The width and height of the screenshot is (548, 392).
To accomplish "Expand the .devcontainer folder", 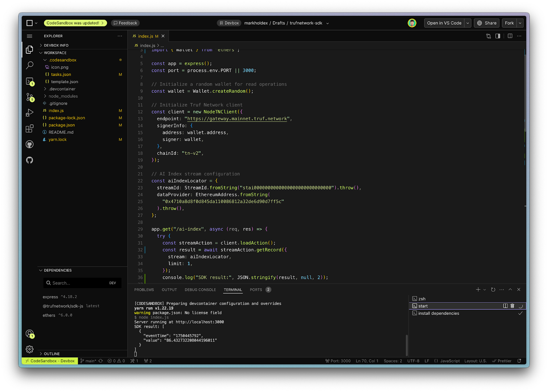I will [62, 89].
